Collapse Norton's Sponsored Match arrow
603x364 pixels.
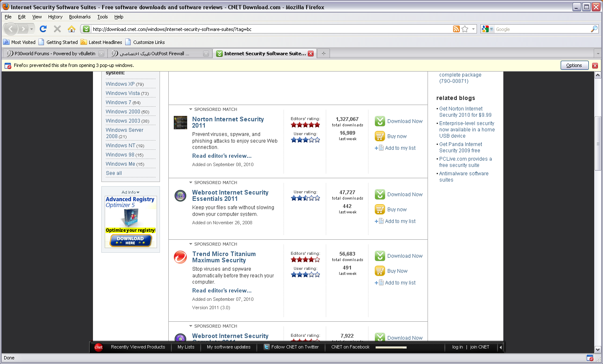[191, 109]
